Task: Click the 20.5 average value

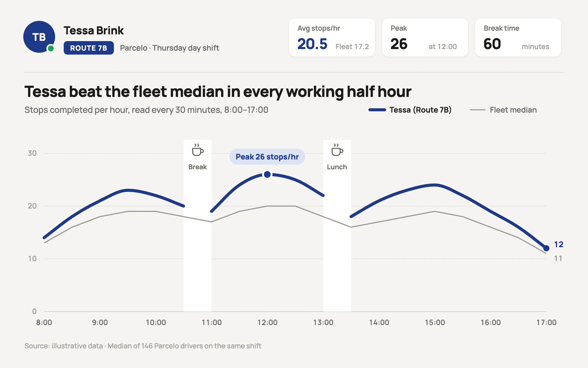Action: (312, 44)
